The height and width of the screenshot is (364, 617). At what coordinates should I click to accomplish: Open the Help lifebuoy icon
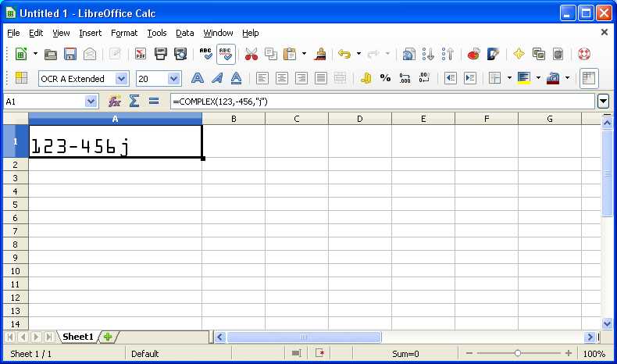(584, 54)
